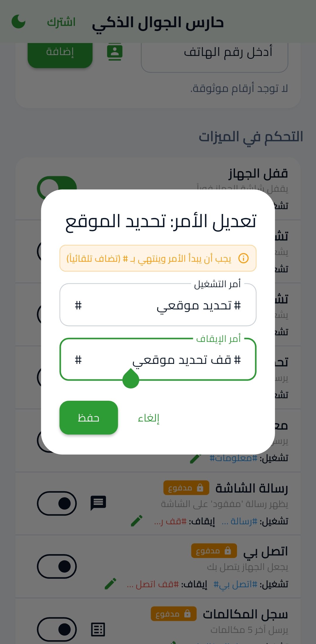The image size is (316, 644).
Task: Tap edit pencil for رسالة الشاشة commands
Action: click(x=137, y=521)
